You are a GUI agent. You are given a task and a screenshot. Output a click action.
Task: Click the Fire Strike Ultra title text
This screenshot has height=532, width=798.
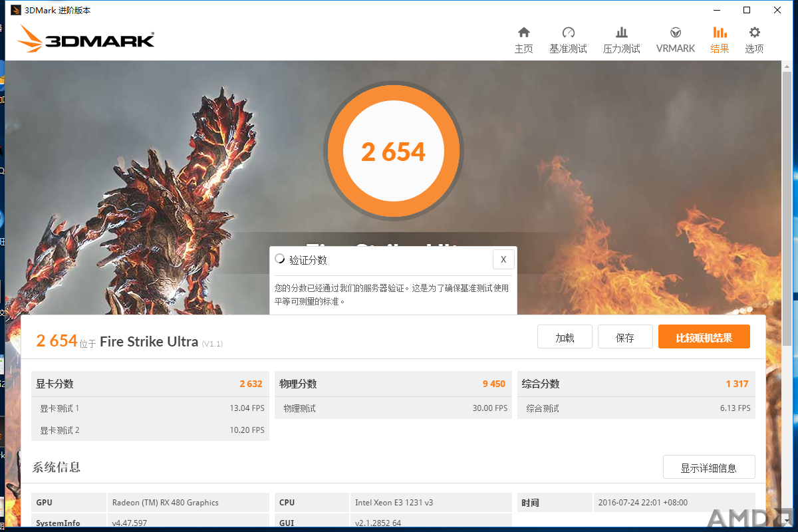pos(149,342)
